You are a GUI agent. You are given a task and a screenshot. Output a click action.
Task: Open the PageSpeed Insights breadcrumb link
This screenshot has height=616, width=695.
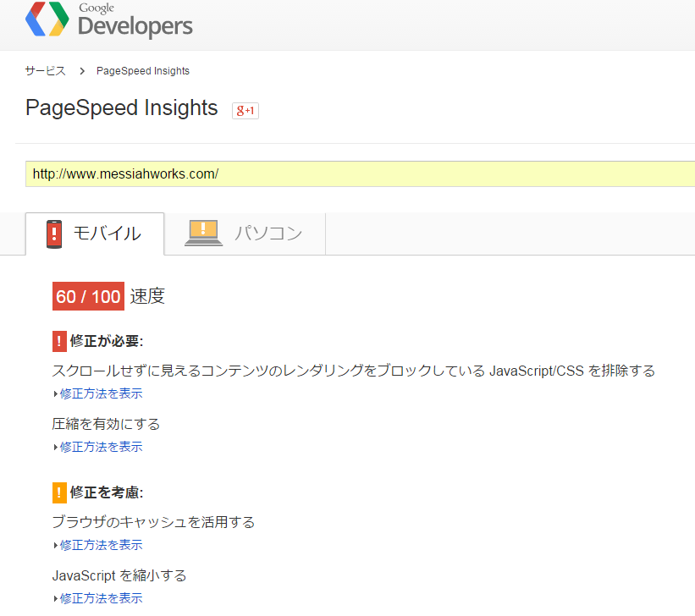[143, 71]
